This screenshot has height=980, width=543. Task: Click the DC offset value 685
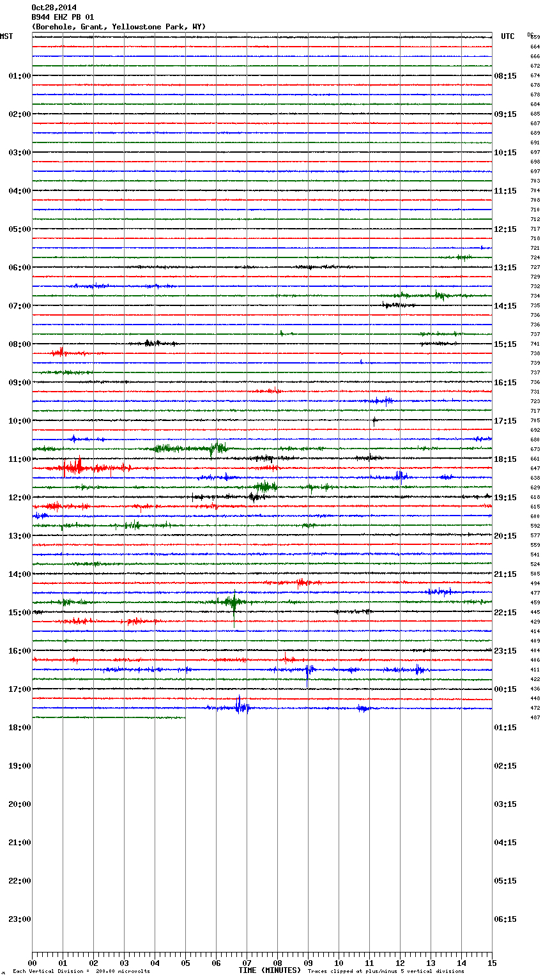pyautogui.click(x=535, y=114)
